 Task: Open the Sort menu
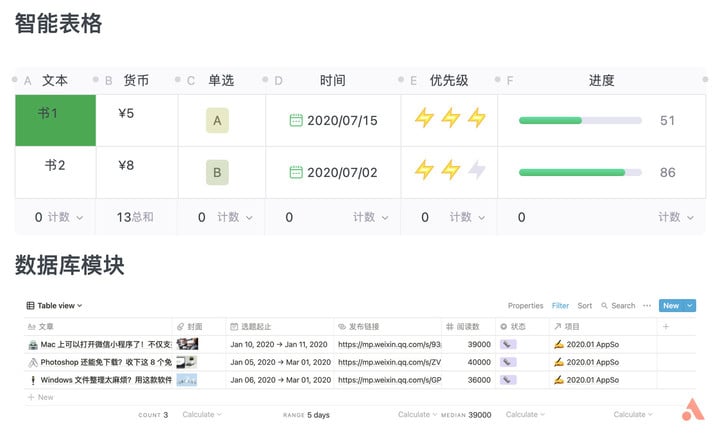point(585,306)
